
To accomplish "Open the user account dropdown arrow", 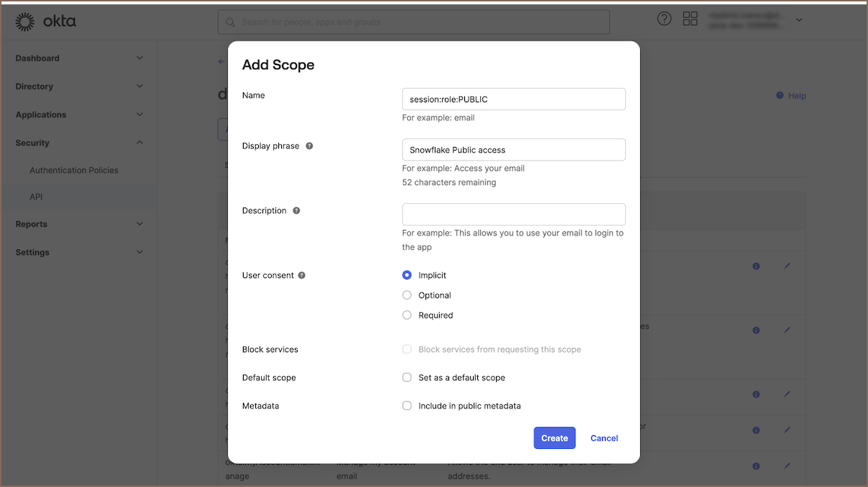I will (x=799, y=20).
